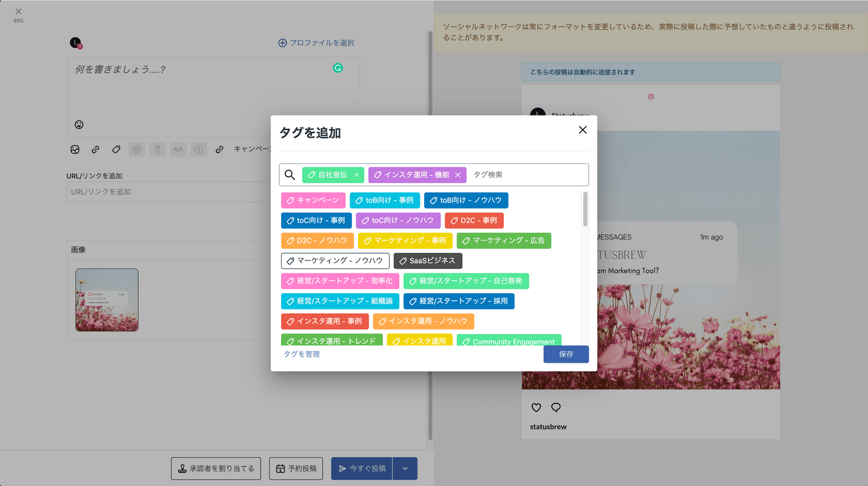Image resolution: width=868 pixels, height=486 pixels.
Task: Click the heart like icon in preview
Action: pyautogui.click(x=536, y=407)
